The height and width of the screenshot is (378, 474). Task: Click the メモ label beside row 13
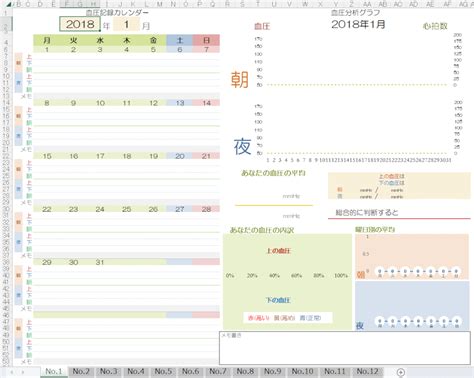click(x=26, y=96)
